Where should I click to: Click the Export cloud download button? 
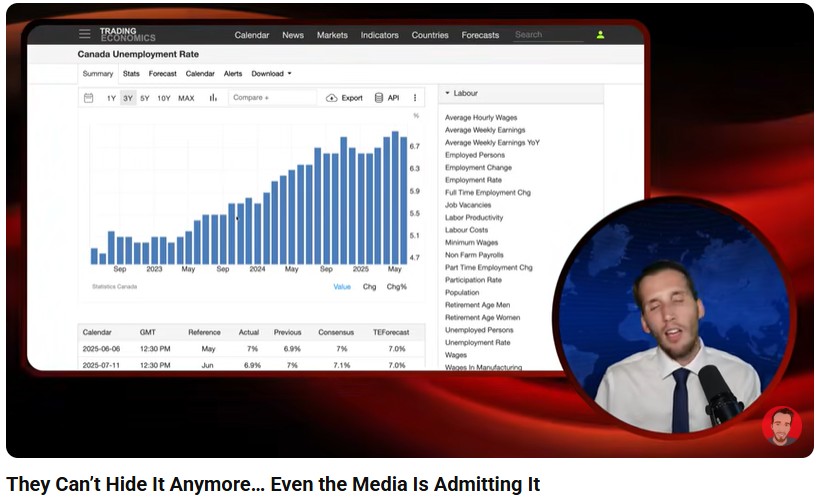click(345, 98)
